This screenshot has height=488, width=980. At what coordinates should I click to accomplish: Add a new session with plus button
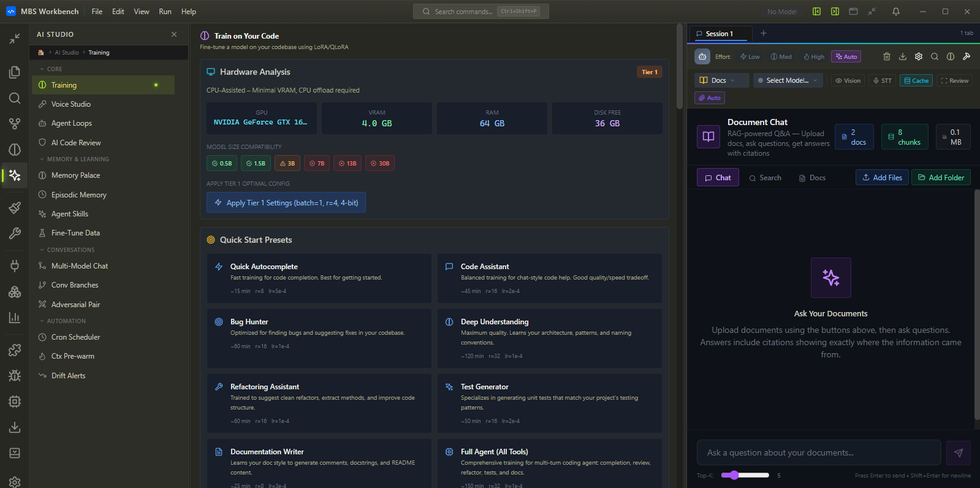(764, 34)
